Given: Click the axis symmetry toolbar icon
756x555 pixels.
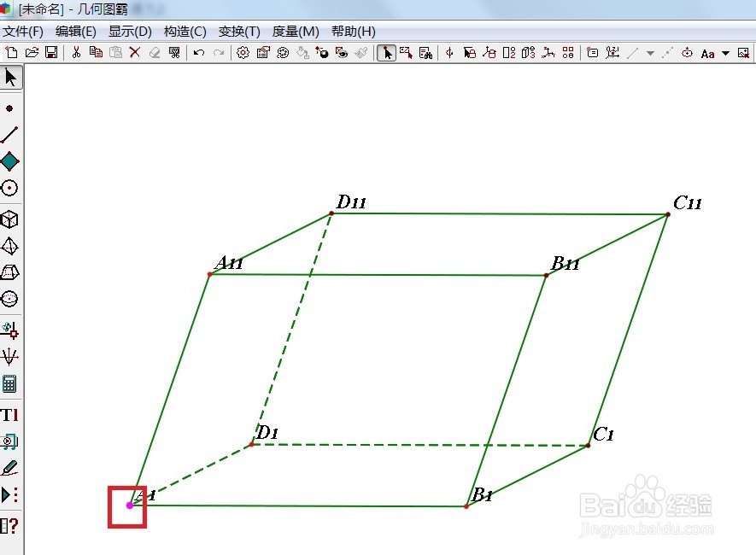Looking at the screenshot, I should tap(449, 52).
